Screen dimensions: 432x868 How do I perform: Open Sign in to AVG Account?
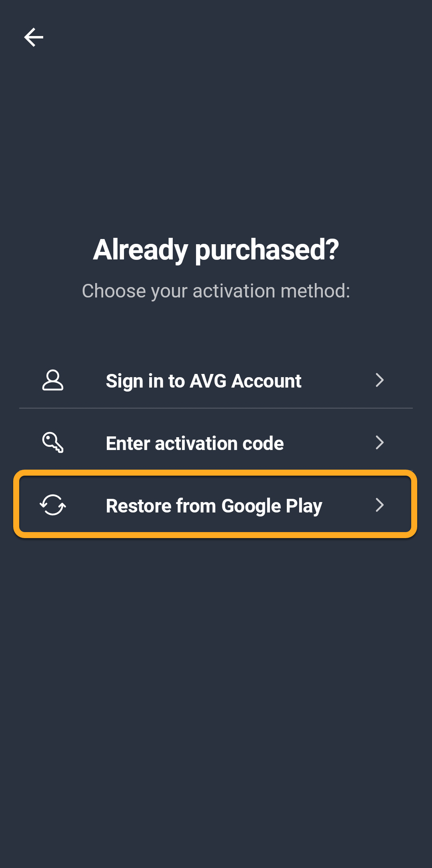point(203,381)
